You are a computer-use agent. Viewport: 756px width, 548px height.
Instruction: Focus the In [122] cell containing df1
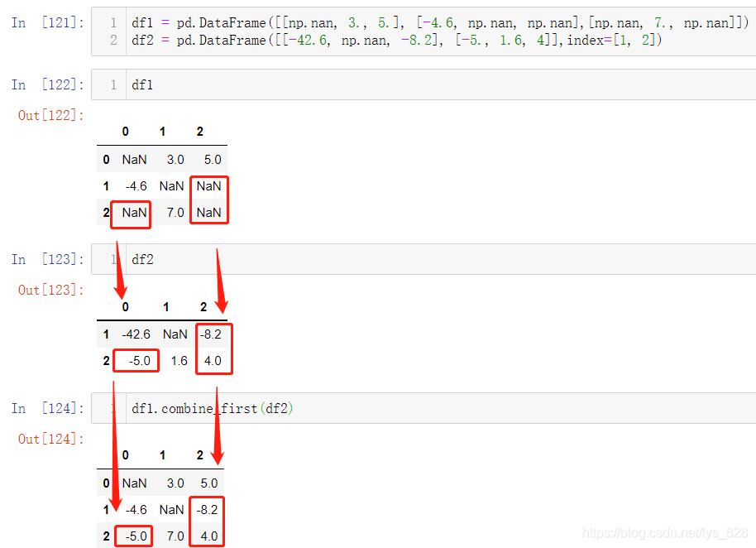tap(423, 85)
